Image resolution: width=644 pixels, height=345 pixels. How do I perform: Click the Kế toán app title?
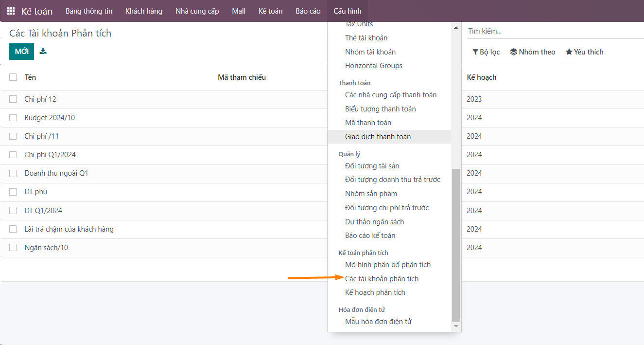[37, 11]
